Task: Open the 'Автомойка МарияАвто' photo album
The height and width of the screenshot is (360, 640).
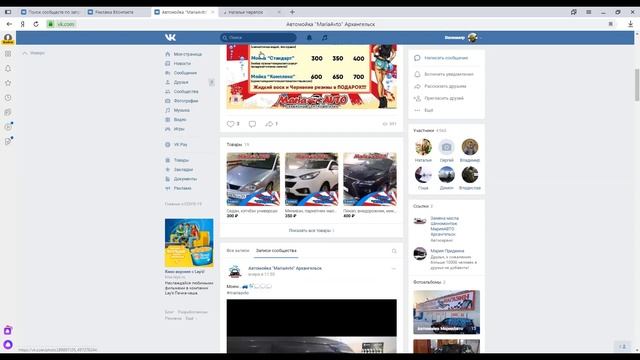Action: click(447, 312)
